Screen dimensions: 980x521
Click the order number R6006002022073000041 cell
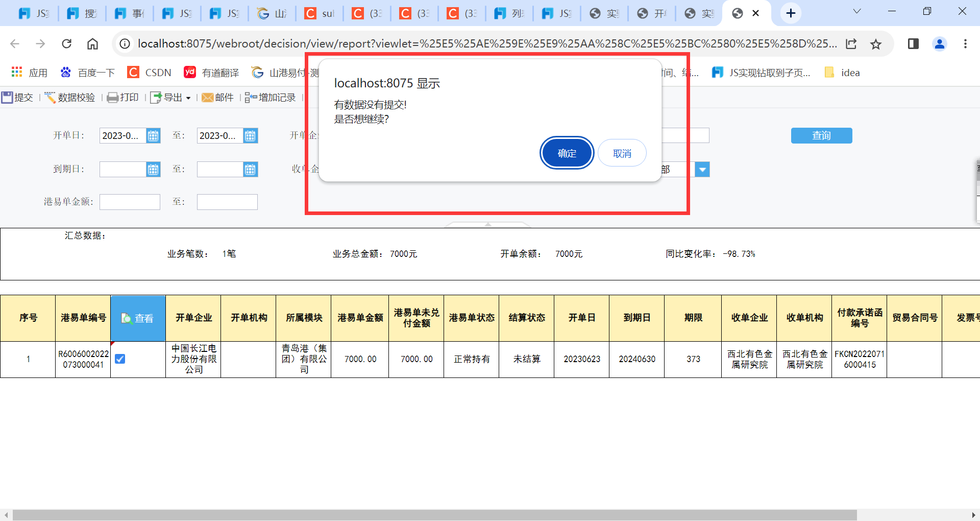(83, 359)
